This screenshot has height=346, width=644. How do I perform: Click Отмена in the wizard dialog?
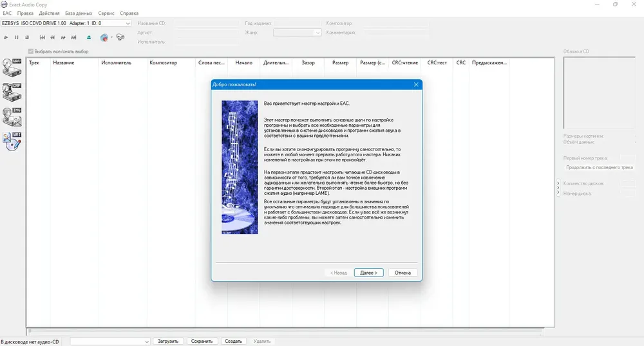(x=402, y=273)
